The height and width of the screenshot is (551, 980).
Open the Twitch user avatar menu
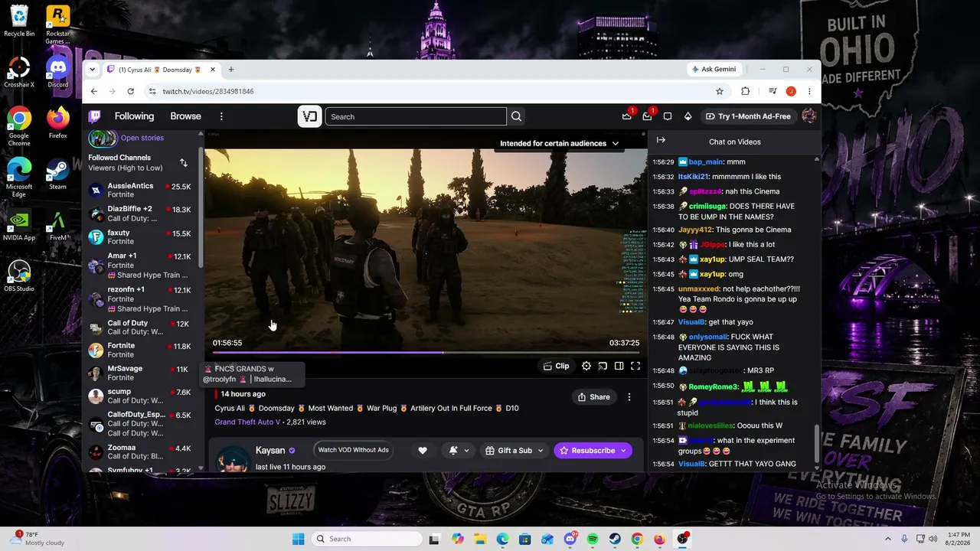[x=808, y=116]
